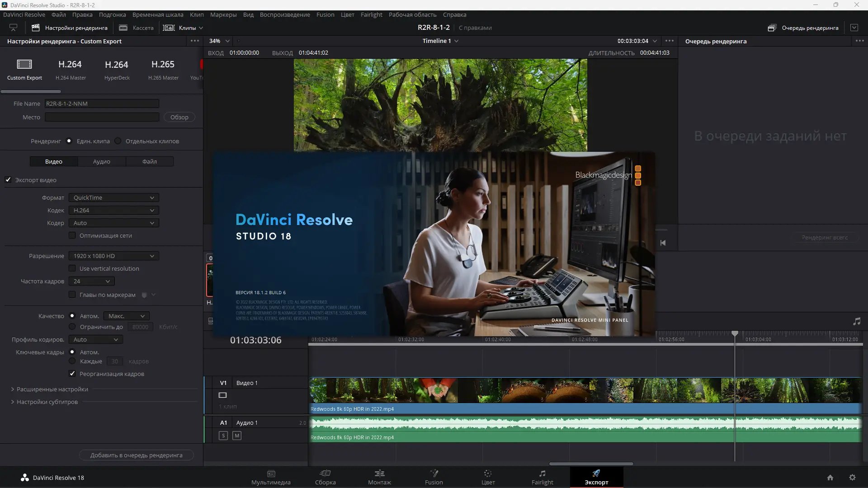Click the home project manager icon
Image resolution: width=868 pixels, height=488 pixels.
pos(830,478)
